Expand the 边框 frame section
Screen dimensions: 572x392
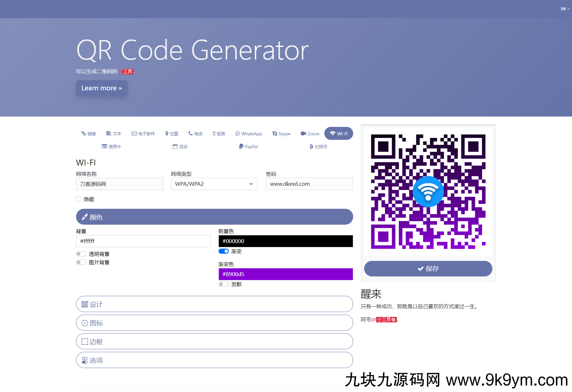[x=214, y=342]
